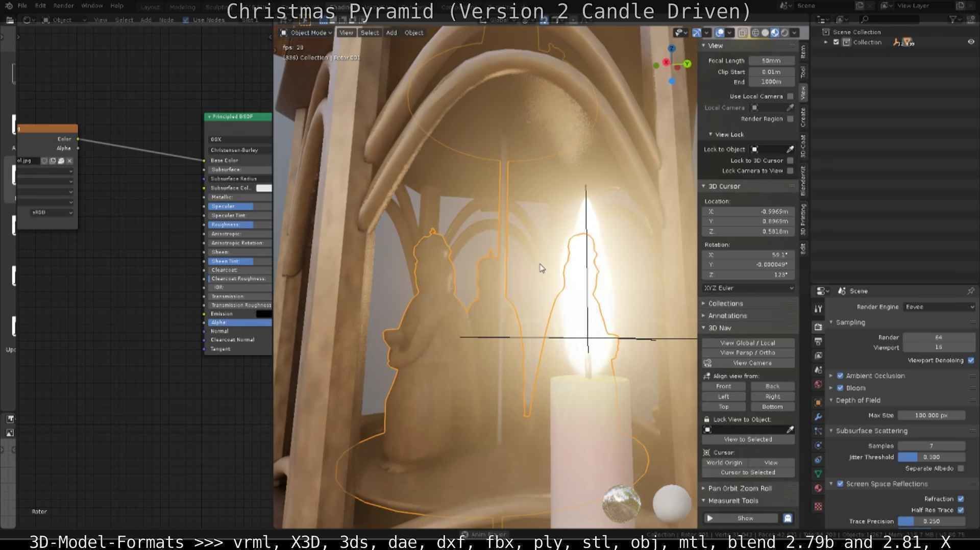Open the File menu
This screenshot has width=980, height=550.
pyautogui.click(x=22, y=6)
